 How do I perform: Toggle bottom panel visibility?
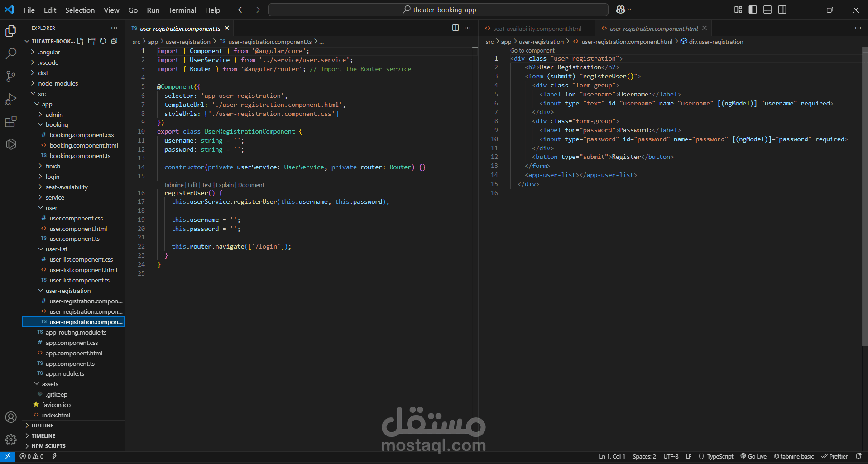click(767, 10)
